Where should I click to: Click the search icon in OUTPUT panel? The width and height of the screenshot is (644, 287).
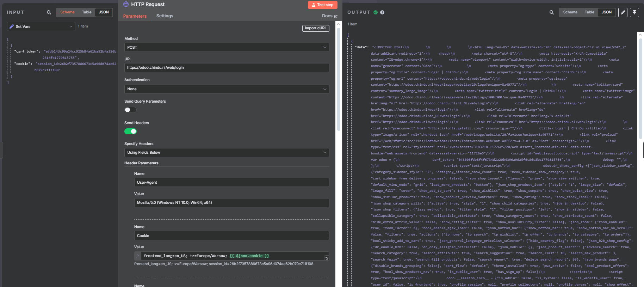click(552, 12)
